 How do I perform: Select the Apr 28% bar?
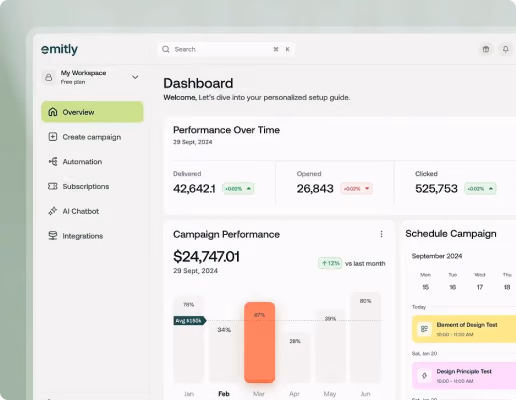coord(295,357)
